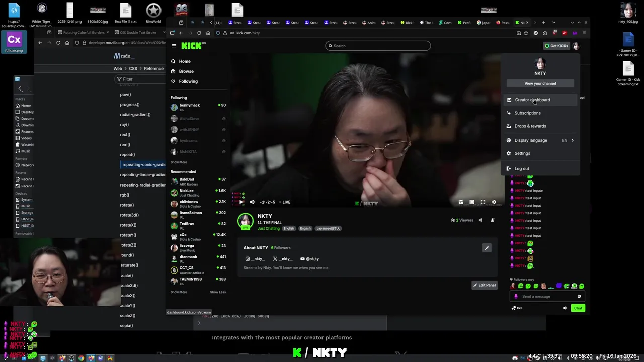
Task: Play the live stream video
Action: [241, 202]
